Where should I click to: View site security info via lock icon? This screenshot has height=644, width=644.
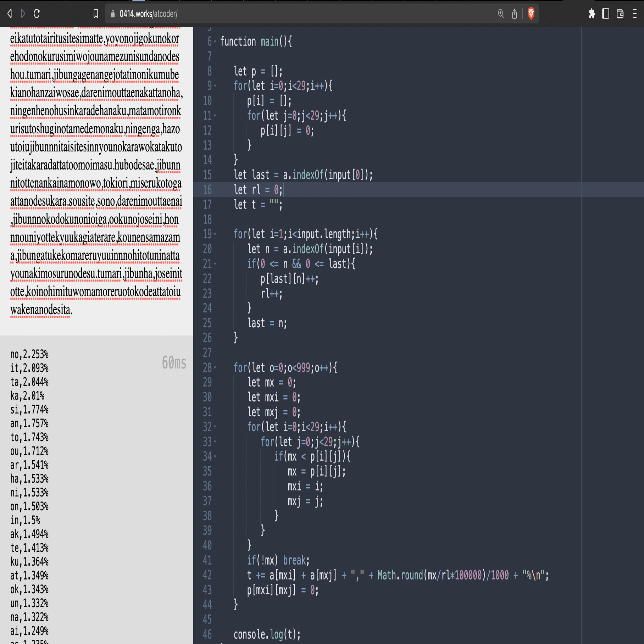coord(113,13)
